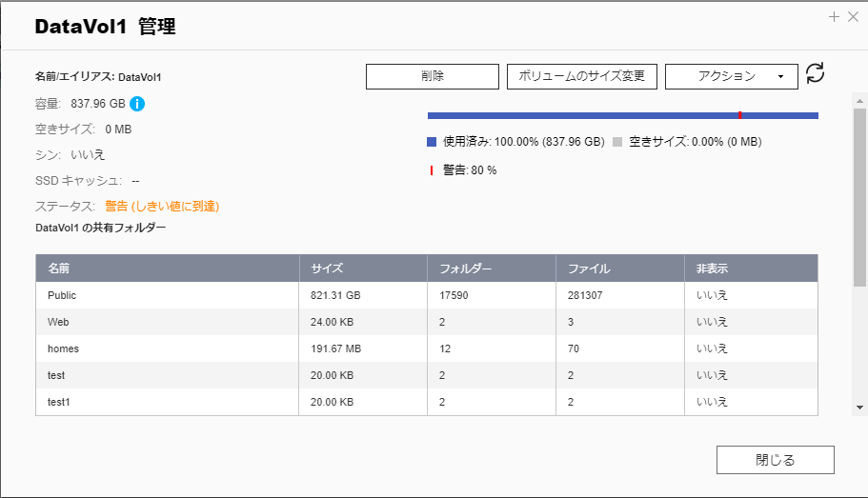868x498 pixels.
Task: Refresh the volume information
Action: point(815,73)
